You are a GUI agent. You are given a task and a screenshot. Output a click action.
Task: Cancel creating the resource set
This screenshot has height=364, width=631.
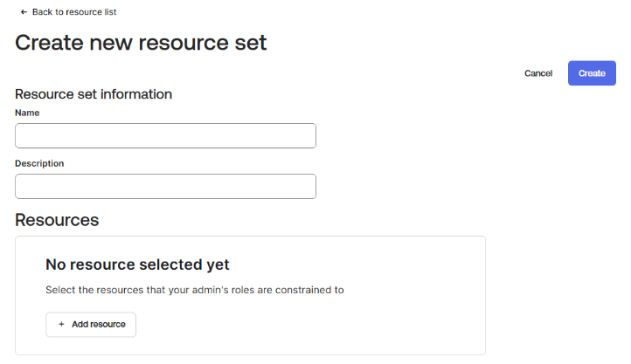click(x=538, y=73)
